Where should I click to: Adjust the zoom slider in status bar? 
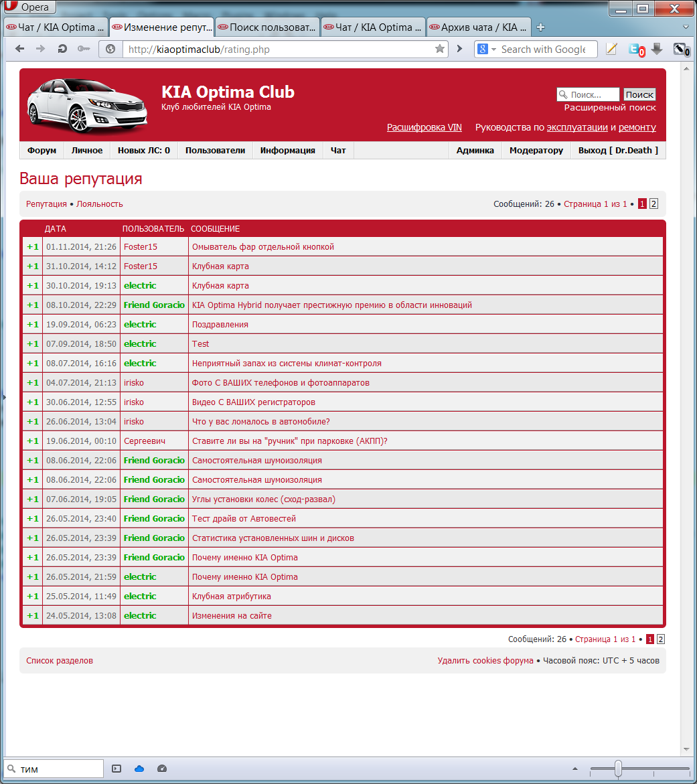point(618,769)
